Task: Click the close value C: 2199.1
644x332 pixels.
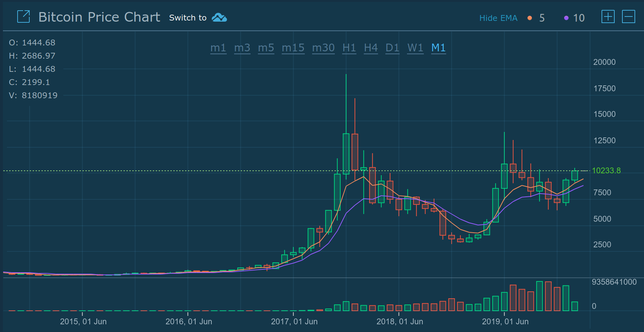Action: pos(29,82)
